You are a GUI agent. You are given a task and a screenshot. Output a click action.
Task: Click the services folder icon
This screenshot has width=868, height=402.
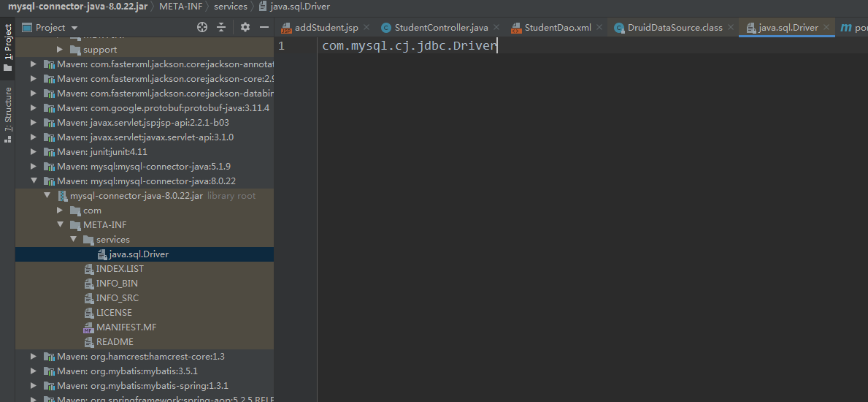88,240
